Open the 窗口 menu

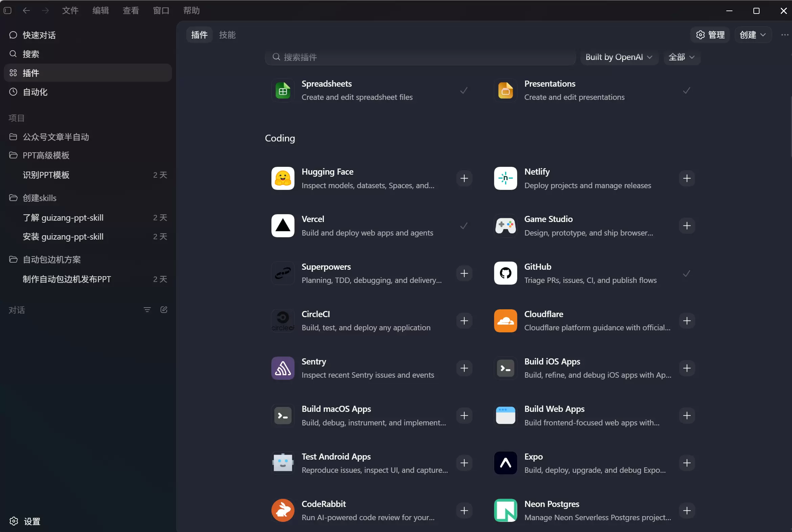(161, 10)
